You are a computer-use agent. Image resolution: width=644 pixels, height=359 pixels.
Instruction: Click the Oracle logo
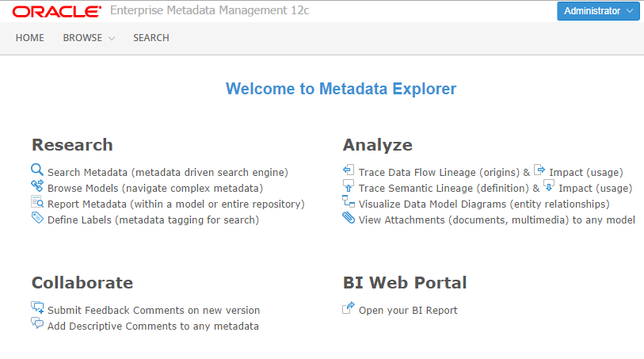[57, 12]
